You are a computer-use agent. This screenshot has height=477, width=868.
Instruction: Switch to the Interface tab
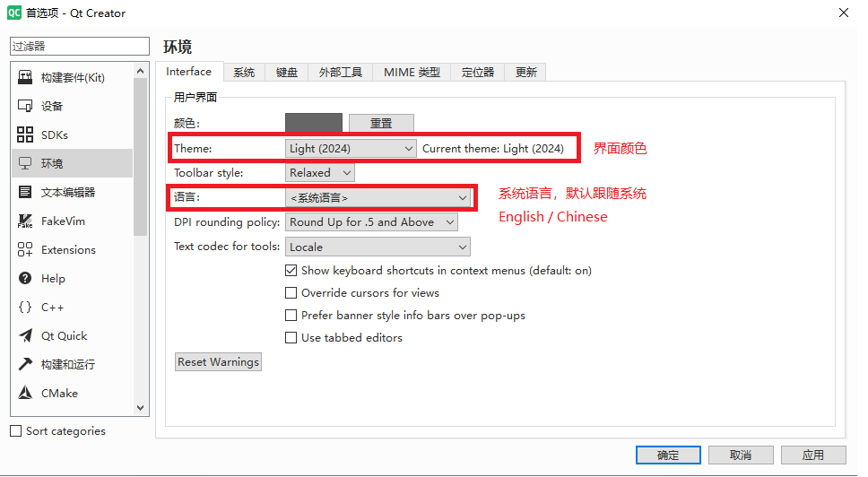[x=189, y=72]
